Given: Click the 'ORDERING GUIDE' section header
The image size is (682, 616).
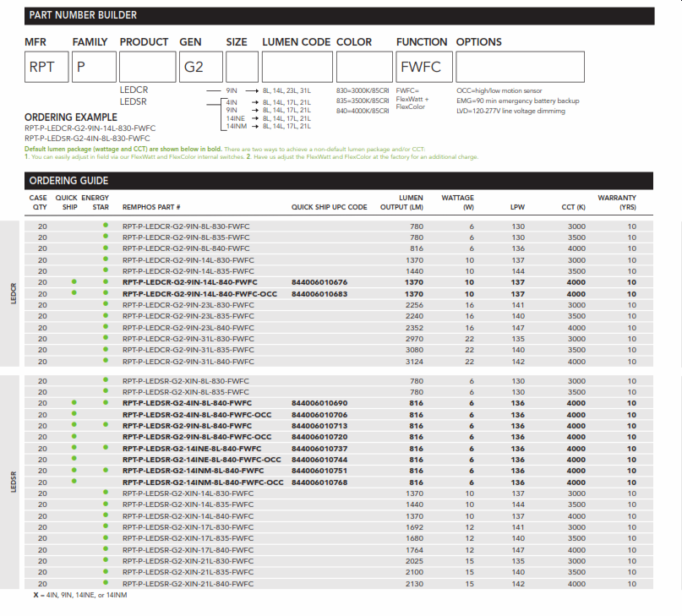Looking at the screenshot, I should [x=339, y=181].
